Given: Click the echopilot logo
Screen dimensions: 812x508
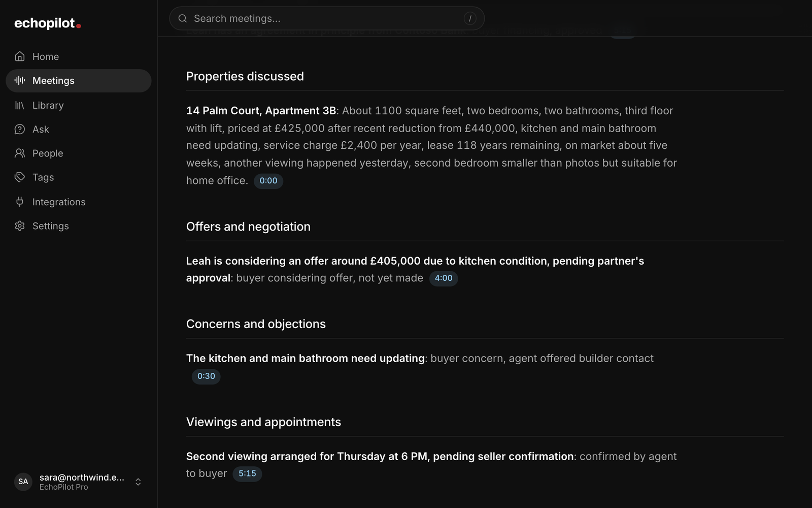Looking at the screenshot, I should [x=48, y=23].
